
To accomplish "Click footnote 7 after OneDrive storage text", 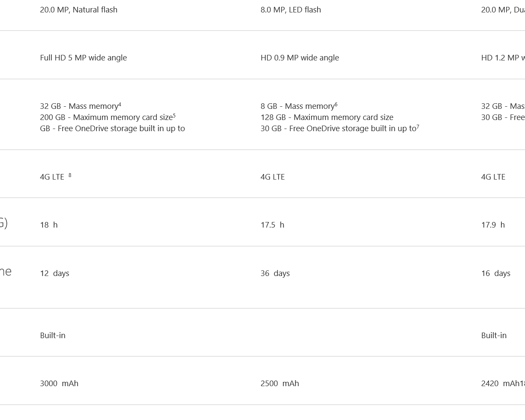I will (418, 126).
